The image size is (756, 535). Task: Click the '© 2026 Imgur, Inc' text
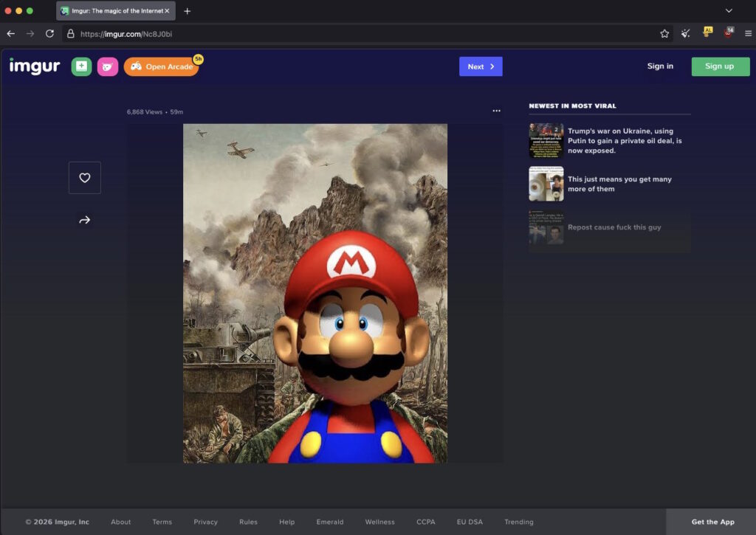click(58, 522)
